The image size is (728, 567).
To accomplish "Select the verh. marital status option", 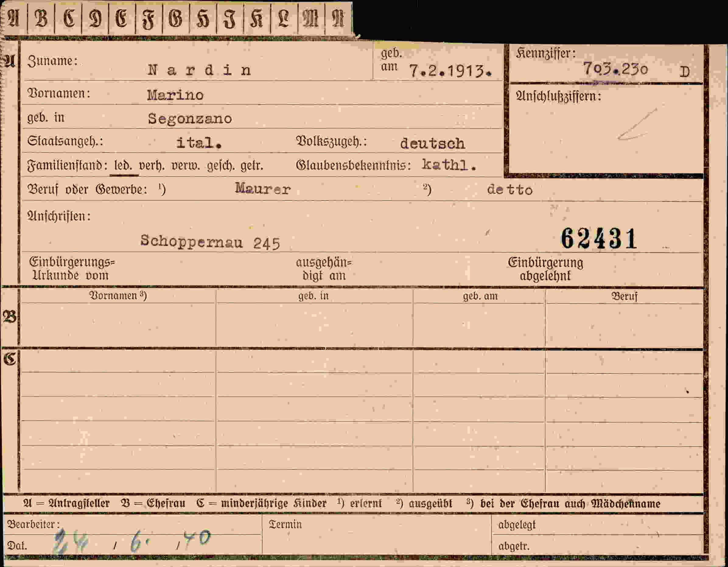I will [x=152, y=166].
